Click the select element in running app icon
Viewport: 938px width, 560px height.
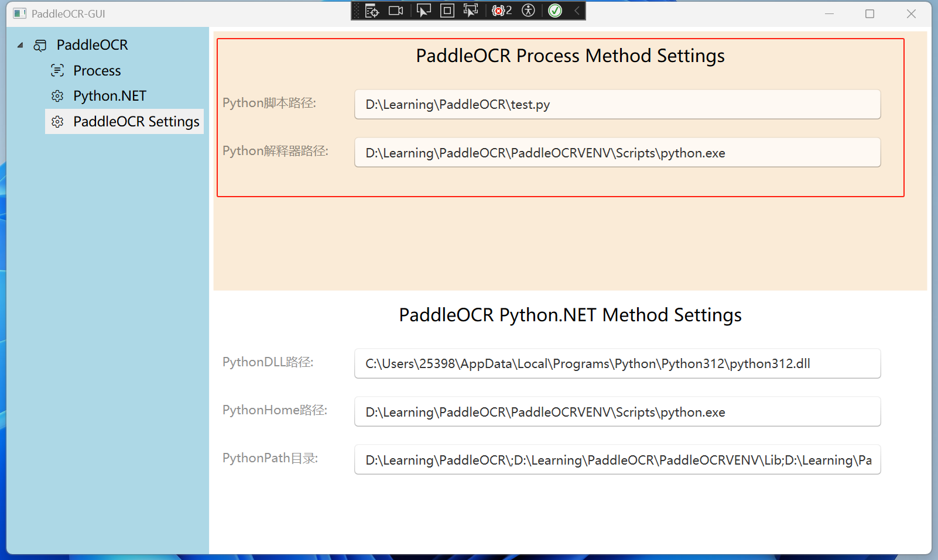coord(470,11)
